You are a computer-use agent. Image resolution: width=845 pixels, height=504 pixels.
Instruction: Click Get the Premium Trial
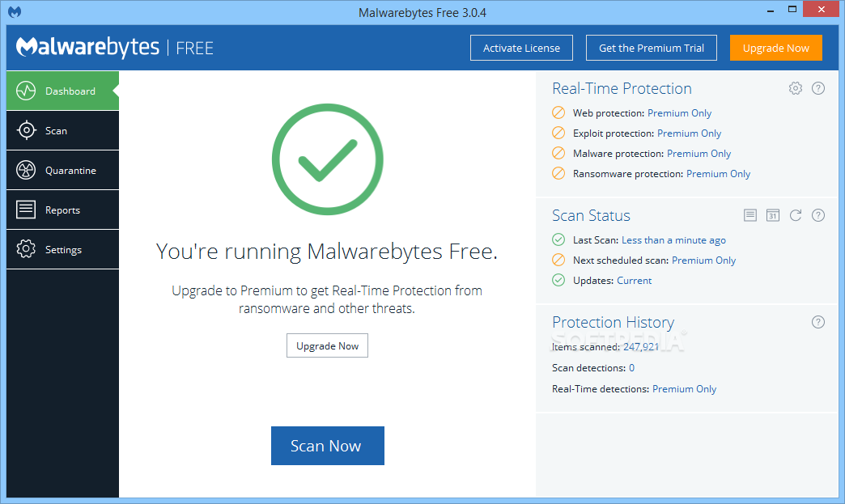[x=651, y=48]
